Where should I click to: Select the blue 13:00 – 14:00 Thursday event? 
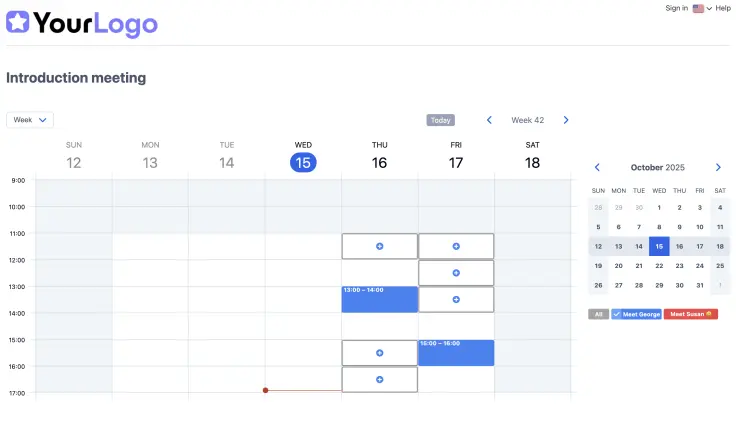click(379, 300)
